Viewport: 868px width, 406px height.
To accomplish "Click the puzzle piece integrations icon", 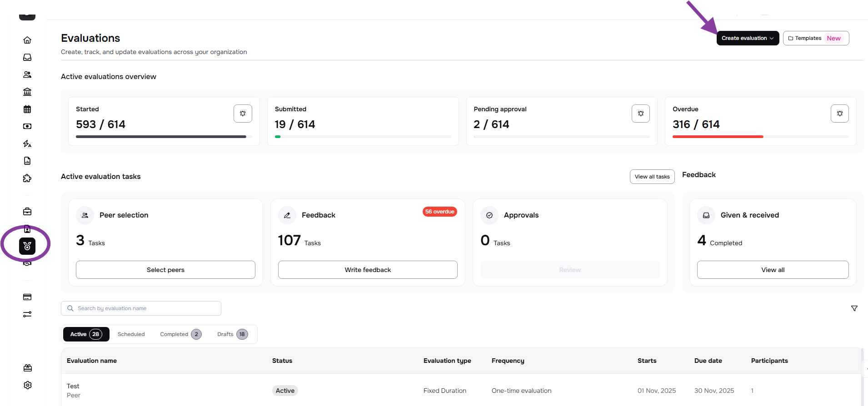I will click(x=27, y=178).
